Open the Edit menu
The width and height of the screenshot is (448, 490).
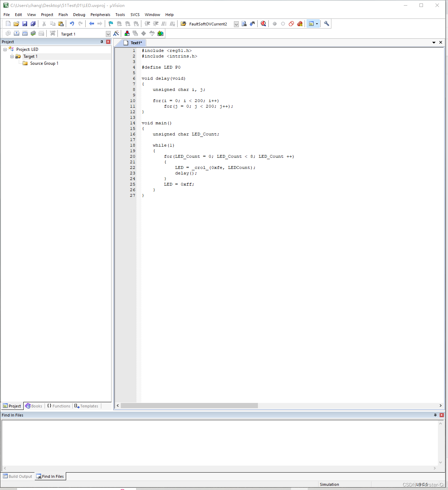(x=18, y=15)
